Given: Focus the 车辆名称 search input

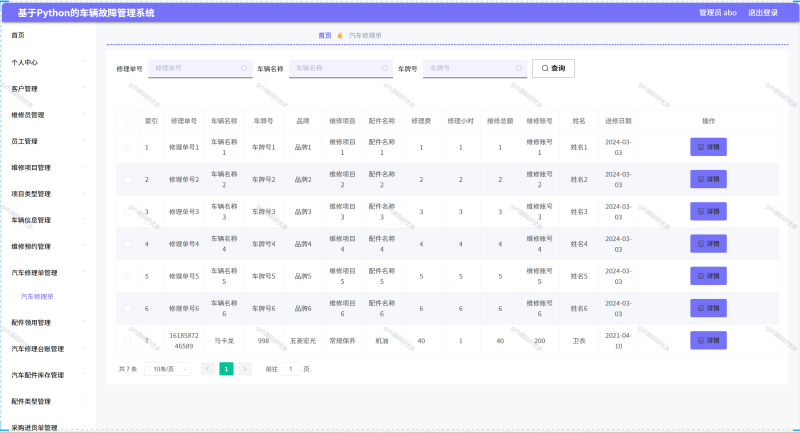Looking at the screenshot, I should pyautogui.click(x=341, y=68).
